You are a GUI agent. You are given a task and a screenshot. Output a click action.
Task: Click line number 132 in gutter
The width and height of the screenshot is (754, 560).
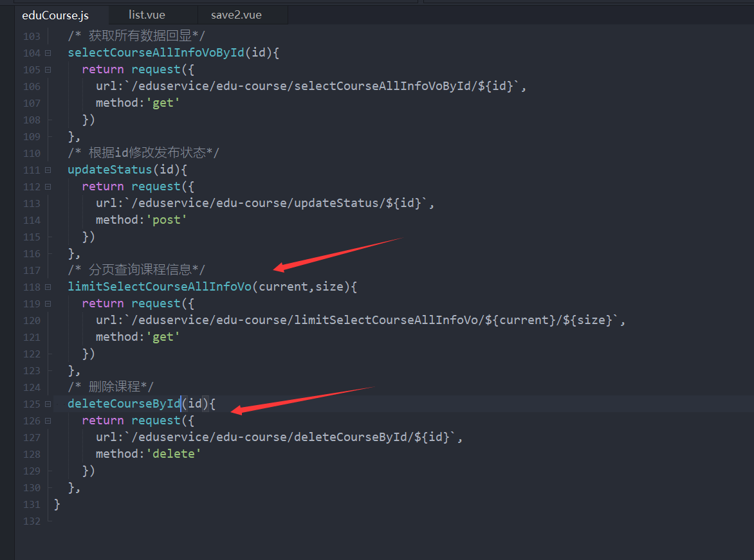32,521
